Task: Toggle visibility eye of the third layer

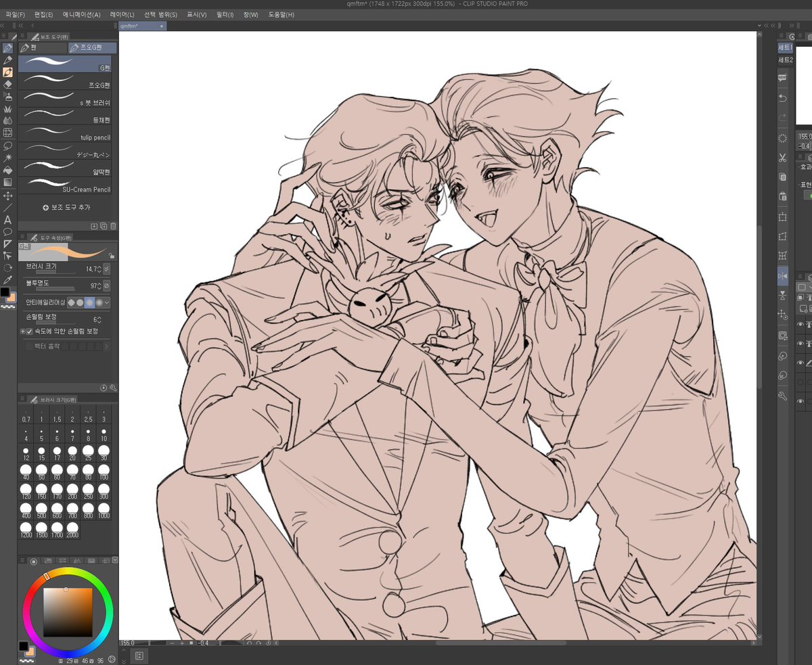Action: click(x=800, y=363)
